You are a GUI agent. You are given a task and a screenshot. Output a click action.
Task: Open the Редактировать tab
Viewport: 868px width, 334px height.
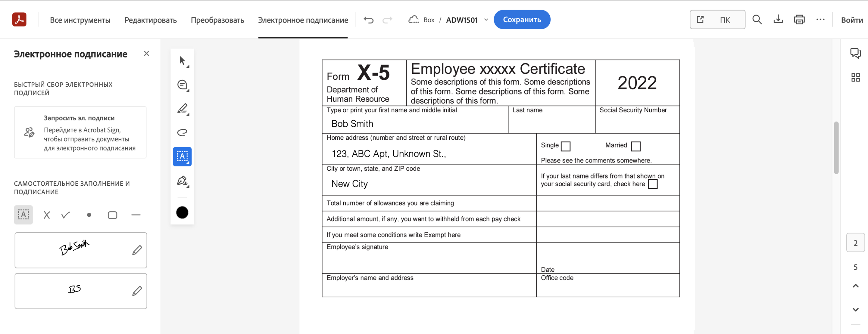[x=151, y=20]
